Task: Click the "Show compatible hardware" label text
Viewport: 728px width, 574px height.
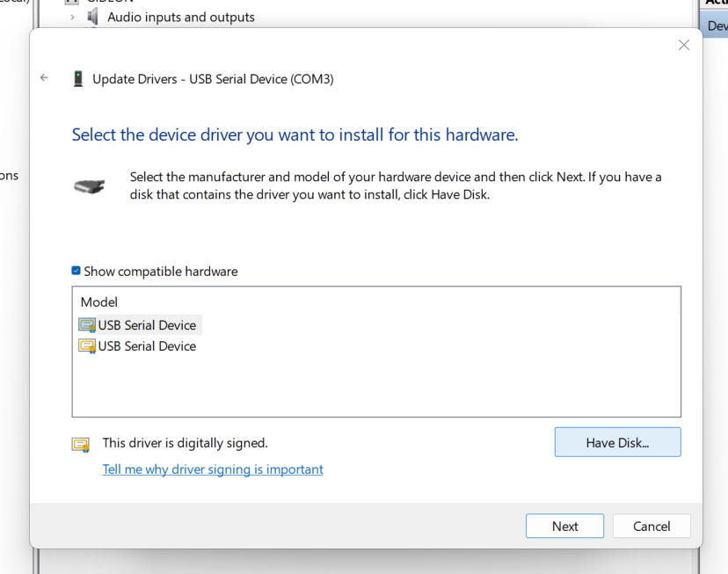Action: (161, 272)
